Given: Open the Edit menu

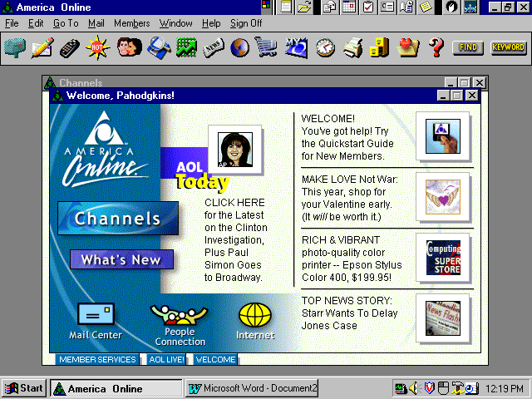Looking at the screenshot, I should [x=36, y=23].
